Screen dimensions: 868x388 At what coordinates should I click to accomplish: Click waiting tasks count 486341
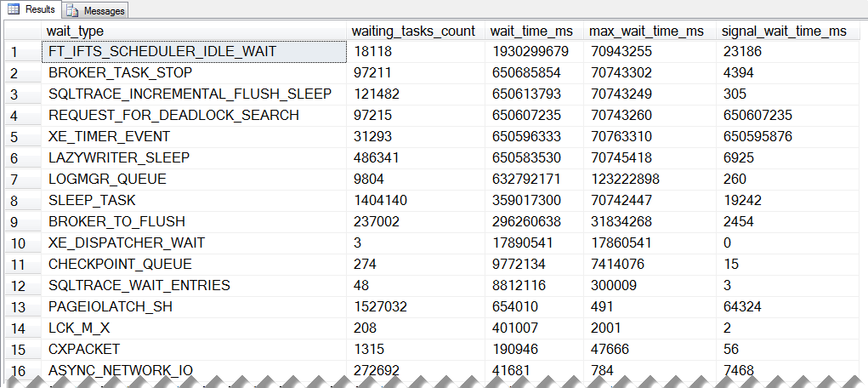point(417,158)
